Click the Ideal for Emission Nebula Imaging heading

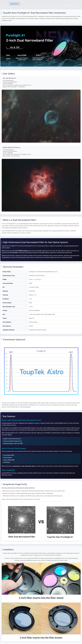[x=14, y=448]
